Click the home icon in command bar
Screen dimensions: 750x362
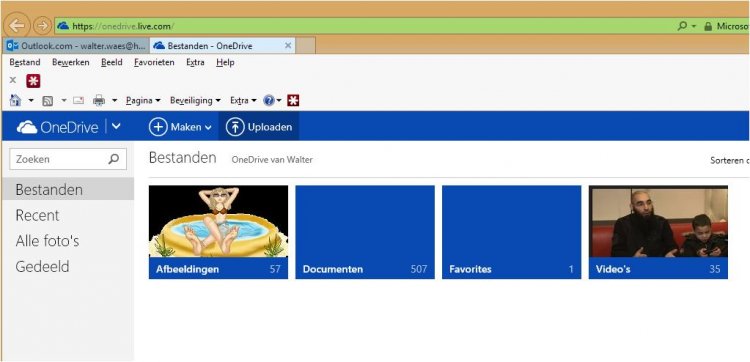click(x=15, y=100)
